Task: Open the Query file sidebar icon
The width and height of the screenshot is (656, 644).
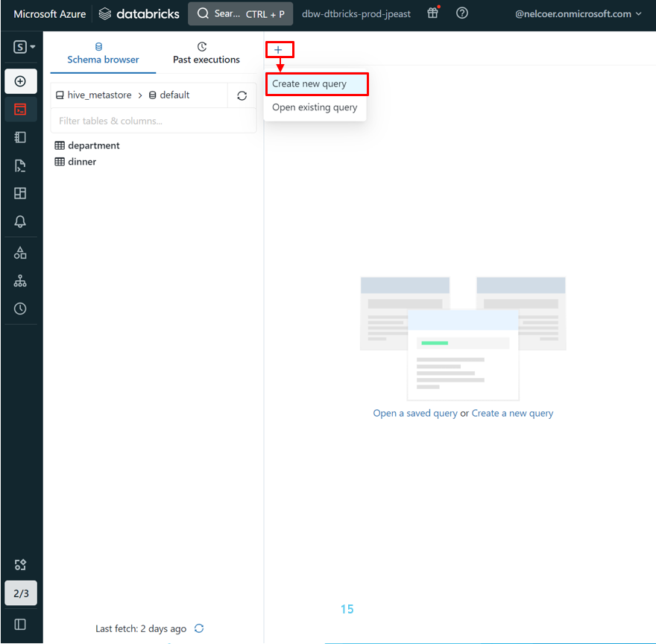Action: tap(20, 165)
